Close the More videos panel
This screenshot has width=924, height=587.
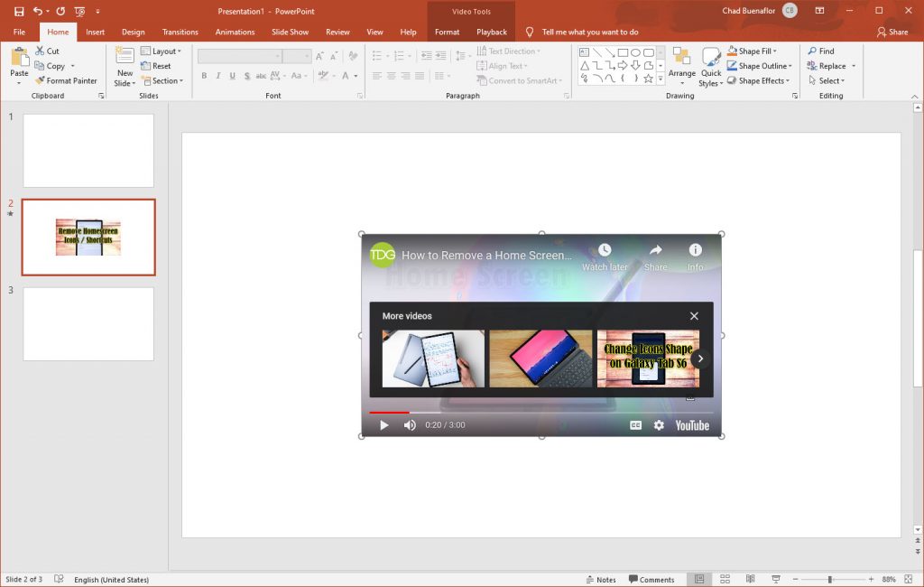[694, 316]
